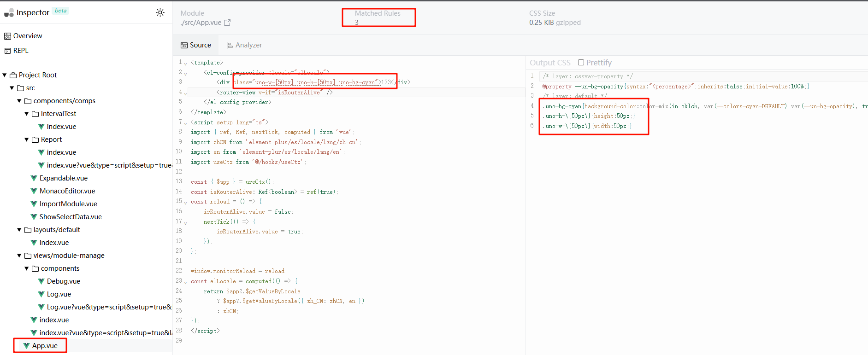The image size is (868, 355).
Task: Collapse the src folder arrow
Action: pos(12,88)
